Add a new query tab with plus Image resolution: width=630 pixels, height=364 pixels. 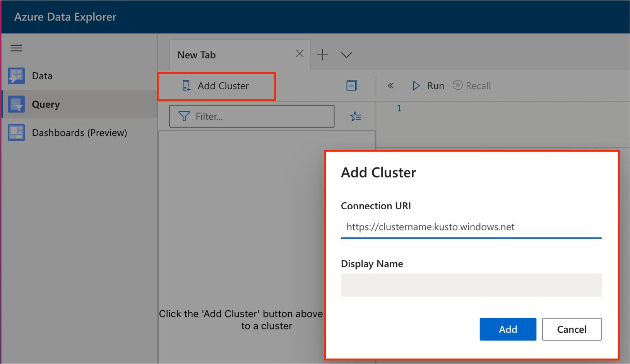(322, 55)
